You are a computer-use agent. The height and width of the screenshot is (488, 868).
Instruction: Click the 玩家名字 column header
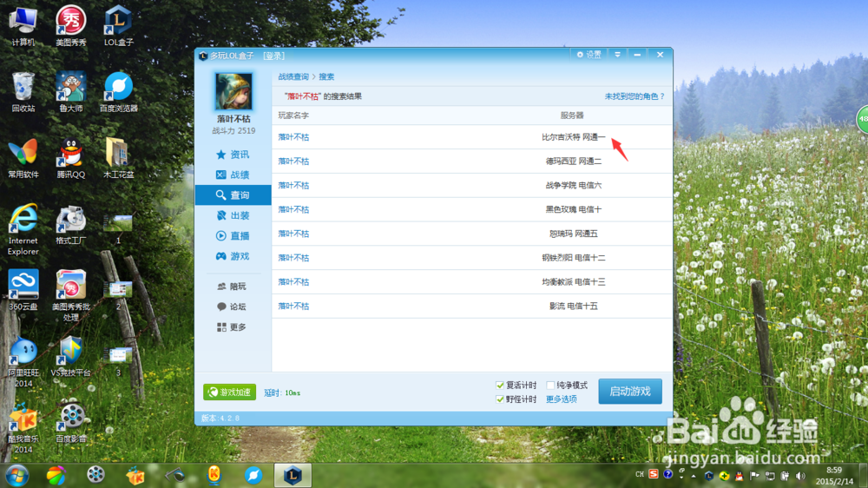click(x=293, y=115)
